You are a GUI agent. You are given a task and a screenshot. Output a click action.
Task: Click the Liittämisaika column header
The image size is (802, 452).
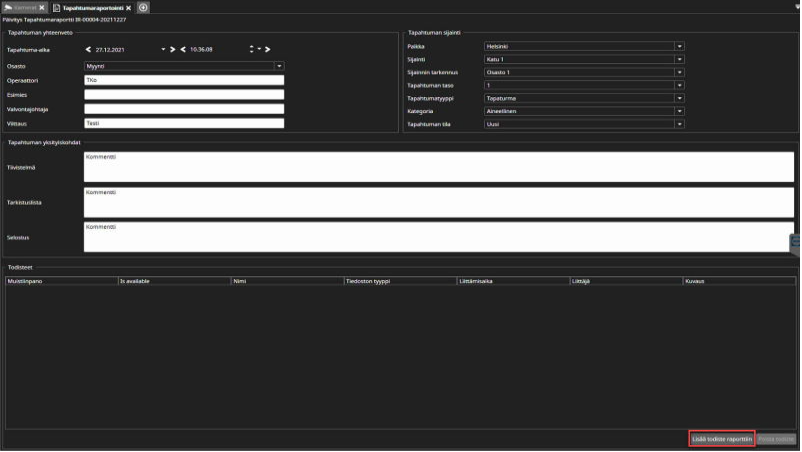[x=512, y=282]
